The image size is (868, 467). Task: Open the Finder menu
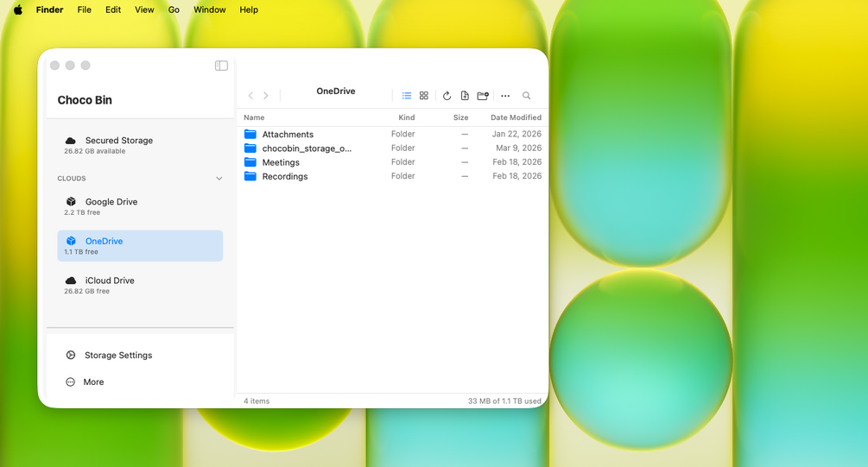(x=50, y=9)
